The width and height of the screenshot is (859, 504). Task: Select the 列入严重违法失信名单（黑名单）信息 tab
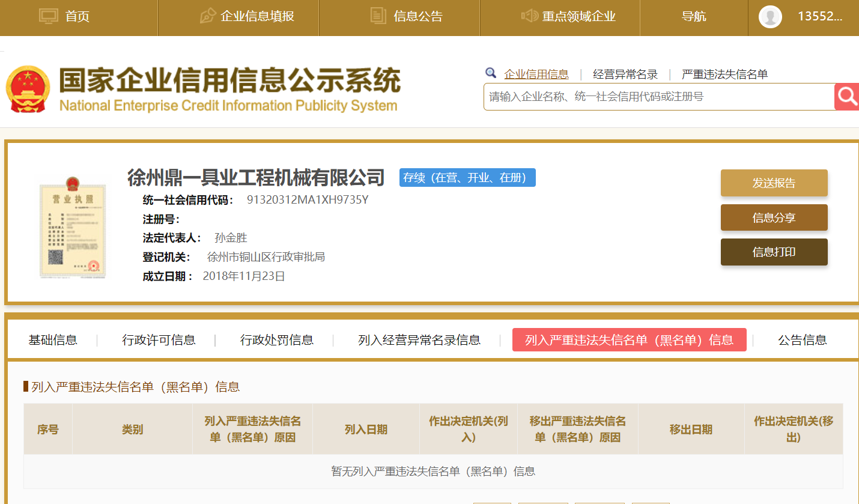tap(630, 340)
